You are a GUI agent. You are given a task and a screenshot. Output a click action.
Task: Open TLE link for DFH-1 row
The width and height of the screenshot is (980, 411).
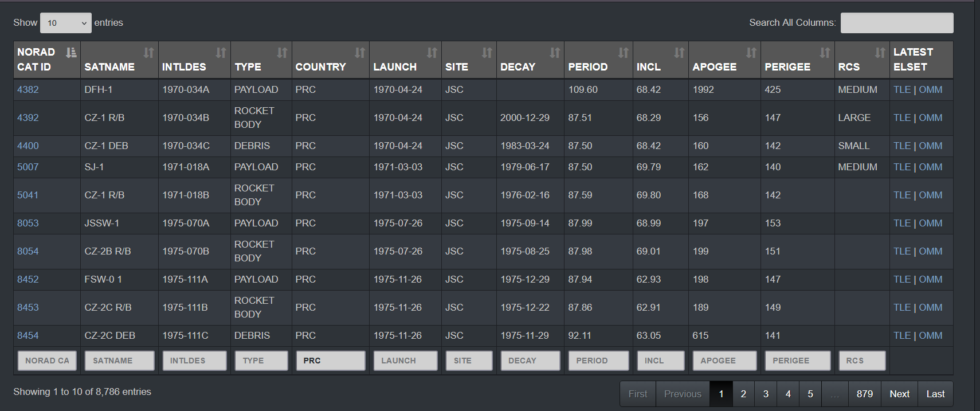902,89
